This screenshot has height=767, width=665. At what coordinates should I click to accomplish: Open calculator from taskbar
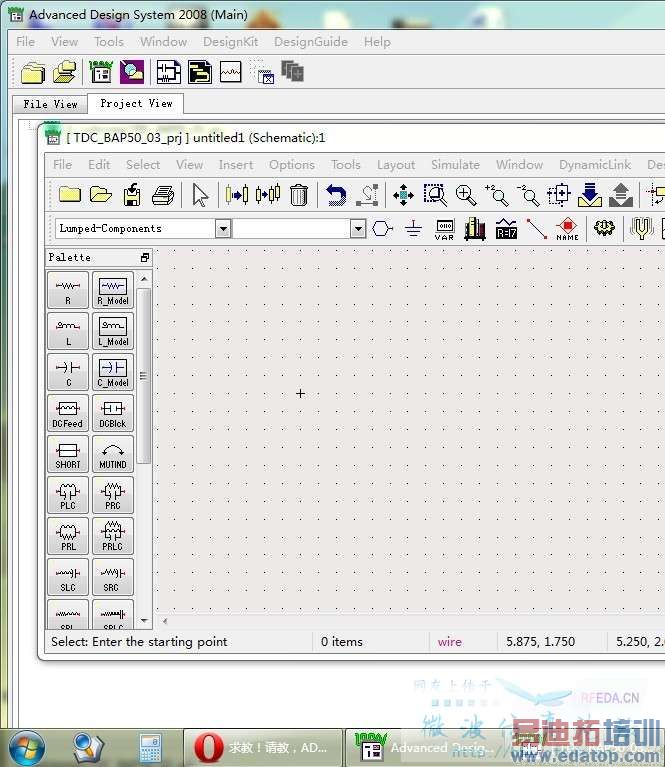pos(150,748)
